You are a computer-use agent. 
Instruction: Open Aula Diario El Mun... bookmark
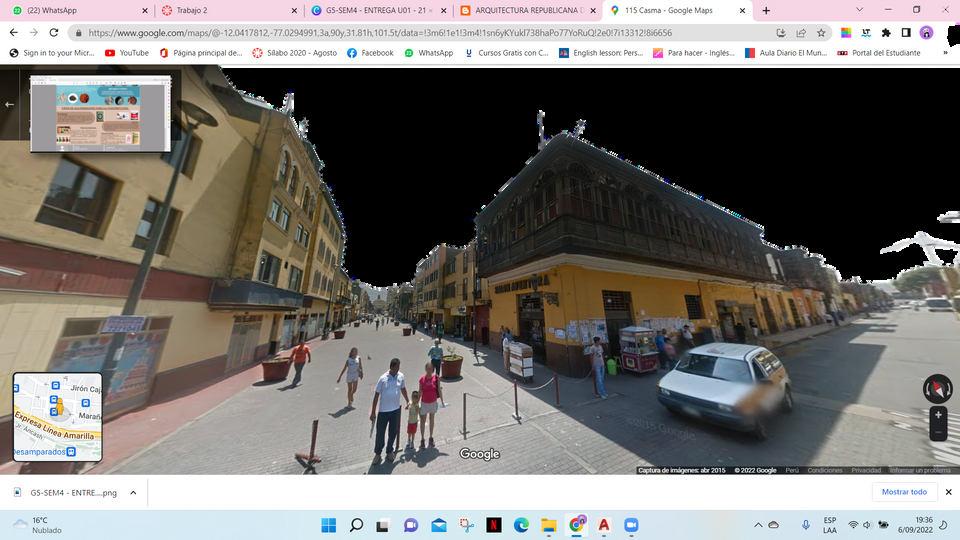click(786, 53)
